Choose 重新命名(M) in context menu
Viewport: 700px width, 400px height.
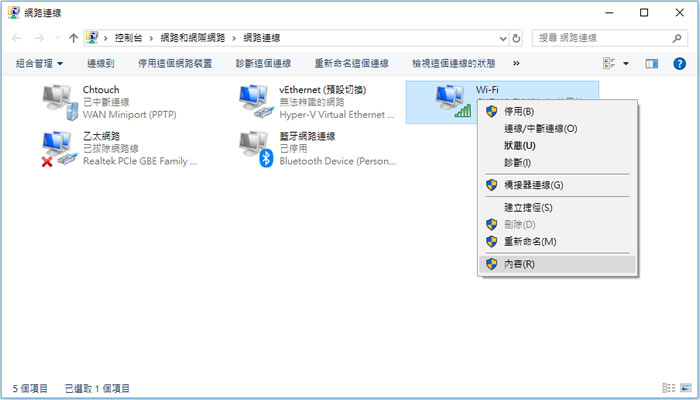(558, 242)
